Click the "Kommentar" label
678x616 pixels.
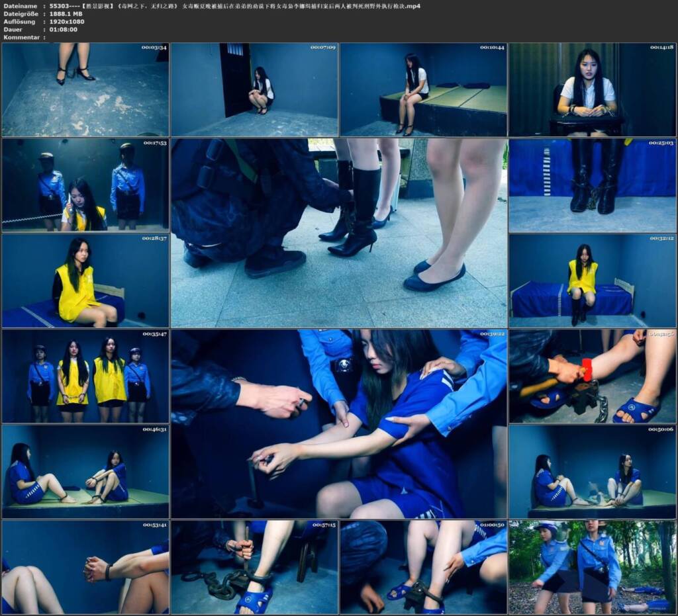22,37
